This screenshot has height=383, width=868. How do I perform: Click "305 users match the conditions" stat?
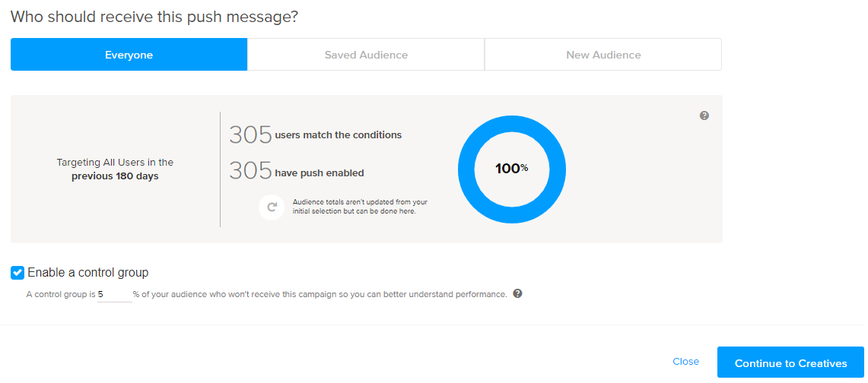tap(316, 135)
